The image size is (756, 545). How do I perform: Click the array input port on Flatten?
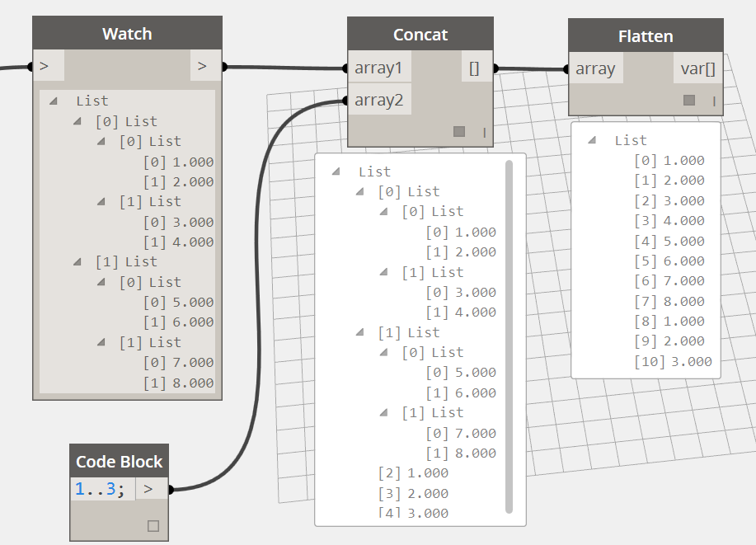(x=596, y=69)
